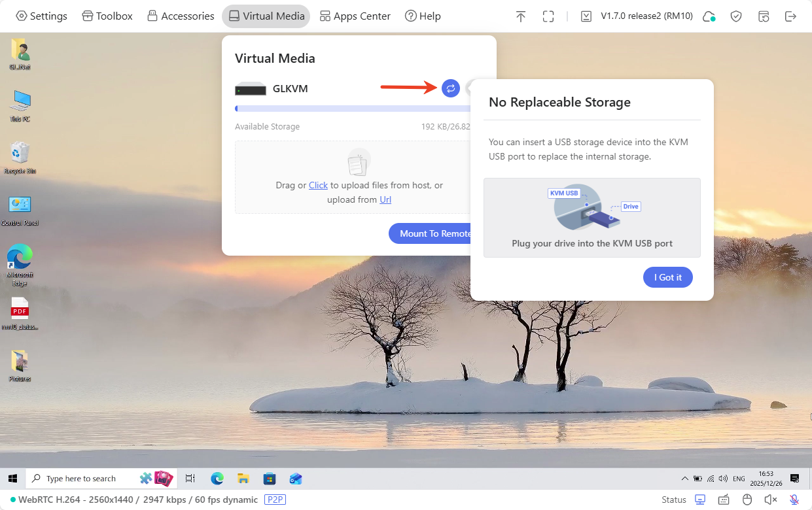Open the cloud connection icon in top bar

pyautogui.click(x=709, y=16)
